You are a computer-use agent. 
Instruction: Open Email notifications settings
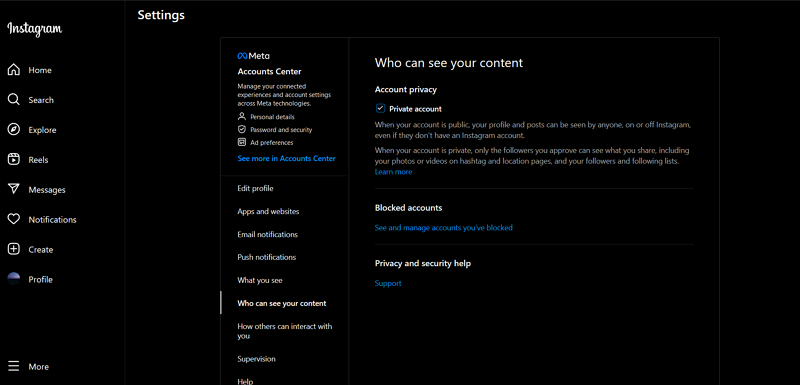tap(267, 235)
